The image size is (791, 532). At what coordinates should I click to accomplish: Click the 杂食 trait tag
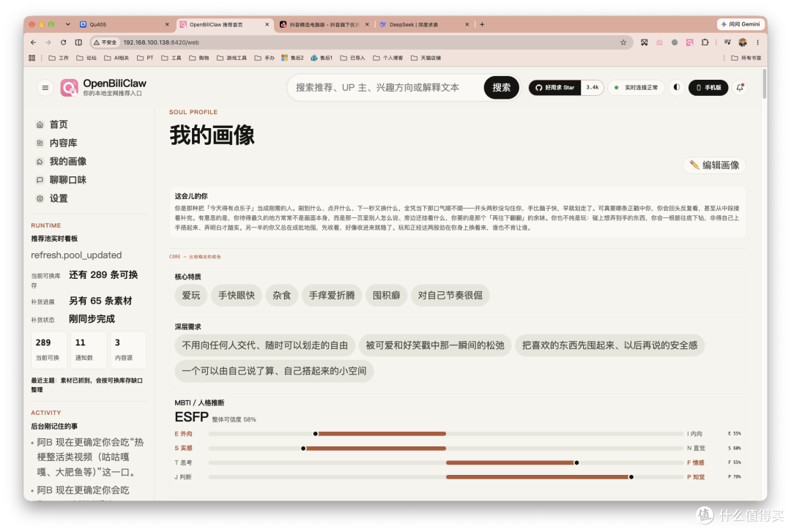pos(281,296)
